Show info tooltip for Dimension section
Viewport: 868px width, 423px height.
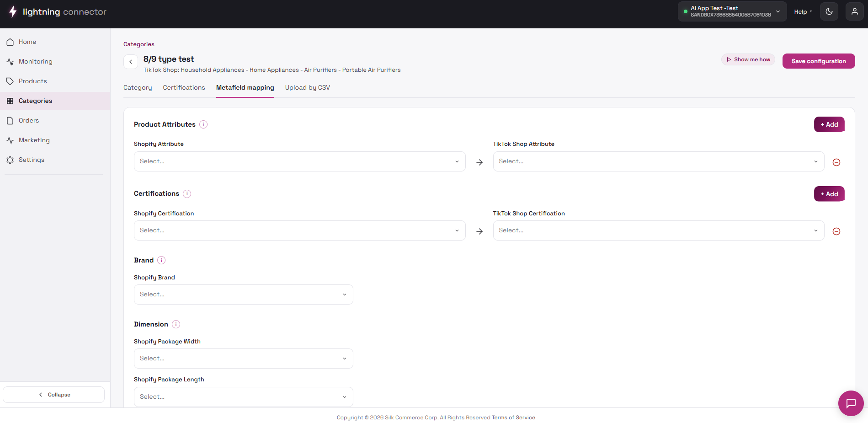tap(176, 324)
